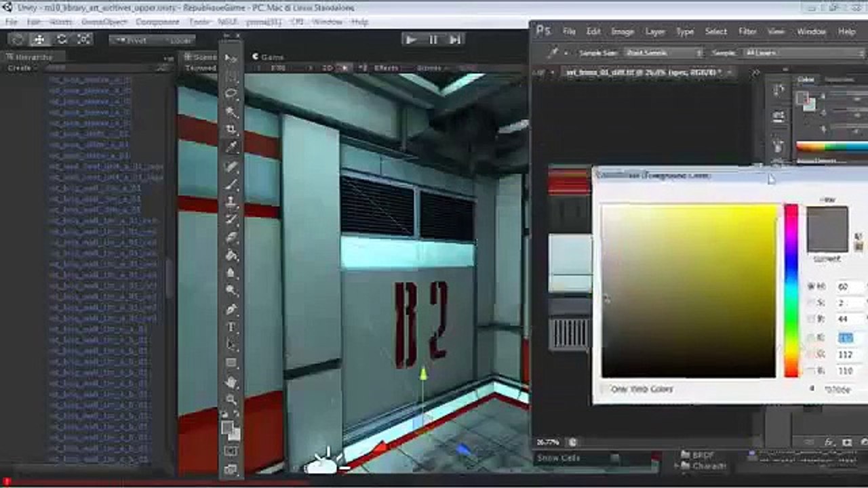The width and height of the screenshot is (868, 488).
Task: Step one frame in Unity
Action: point(455,40)
